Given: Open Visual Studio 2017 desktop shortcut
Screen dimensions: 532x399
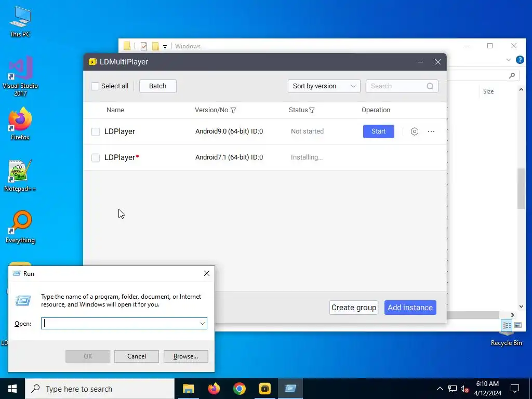Looking at the screenshot, I should pos(20,76).
